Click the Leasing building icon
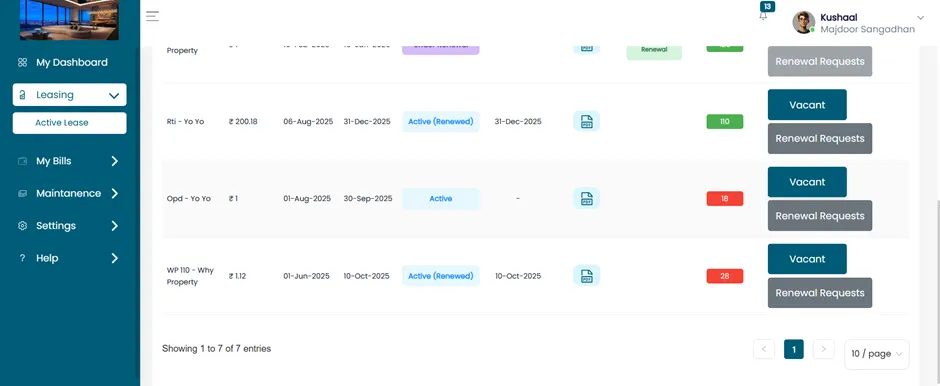 [x=22, y=95]
